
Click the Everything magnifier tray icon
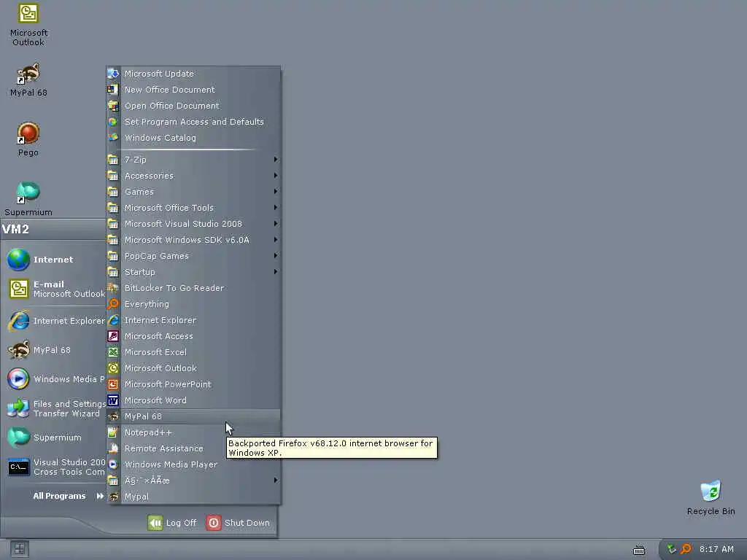click(686, 549)
